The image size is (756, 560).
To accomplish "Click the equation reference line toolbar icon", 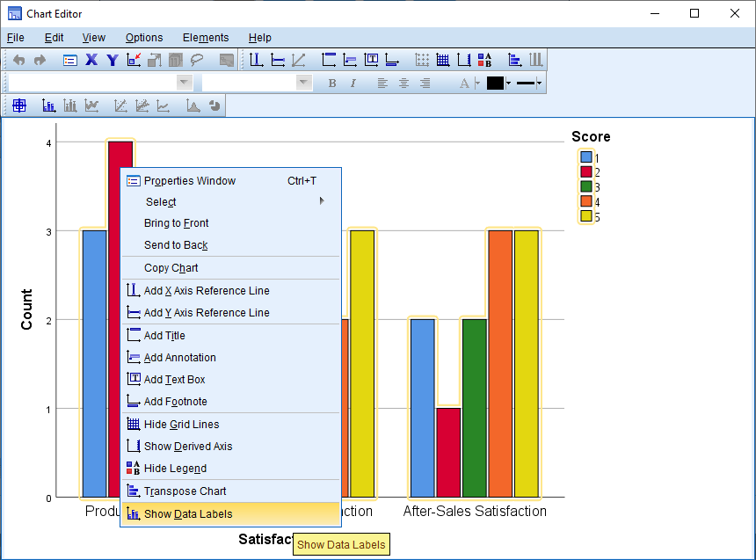I will [x=299, y=60].
